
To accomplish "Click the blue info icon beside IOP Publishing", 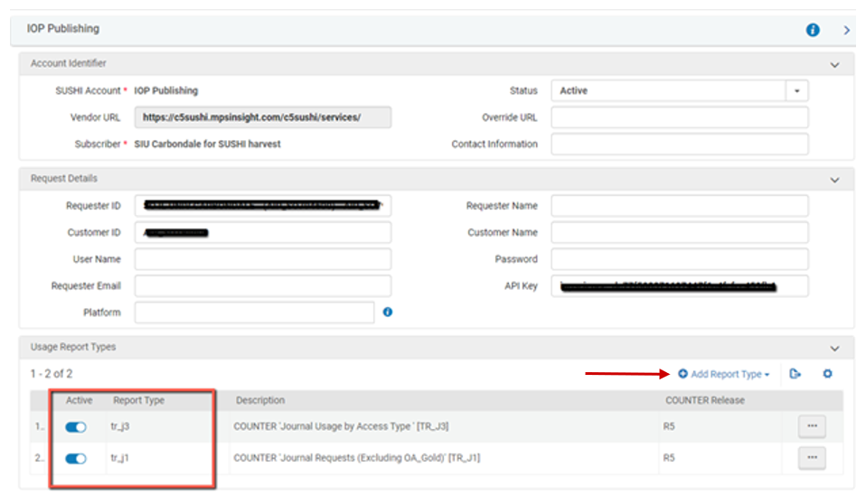I will (813, 30).
